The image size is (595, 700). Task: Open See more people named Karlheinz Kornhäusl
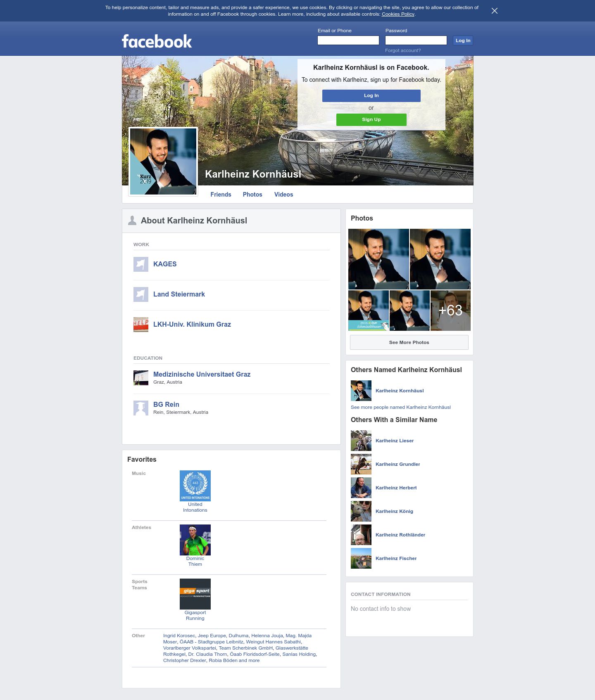tap(401, 407)
